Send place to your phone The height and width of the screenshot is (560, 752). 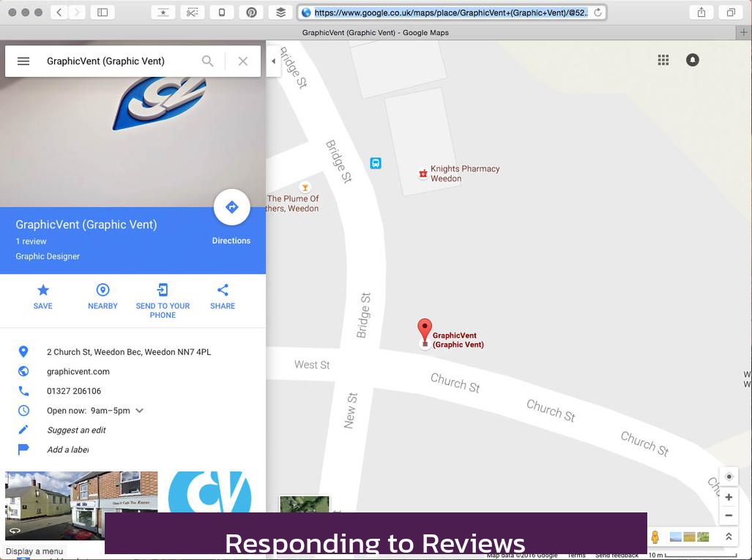click(163, 301)
